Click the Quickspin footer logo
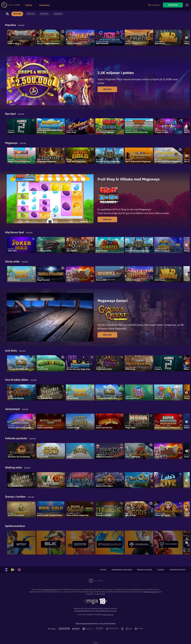The height and width of the screenshot is (644, 191). [64, 629]
